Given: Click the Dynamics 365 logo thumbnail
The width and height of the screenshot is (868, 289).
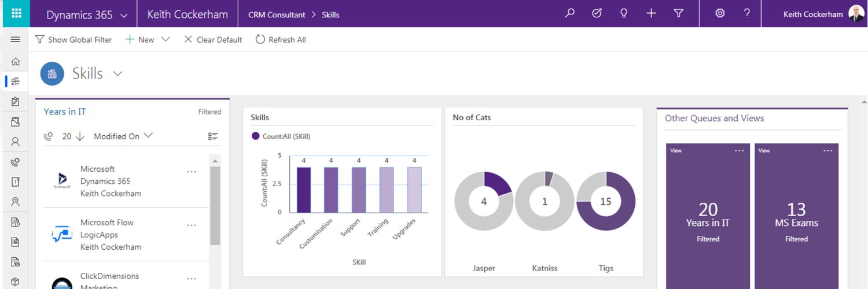Looking at the screenshot, I should [x=61, y=181].
